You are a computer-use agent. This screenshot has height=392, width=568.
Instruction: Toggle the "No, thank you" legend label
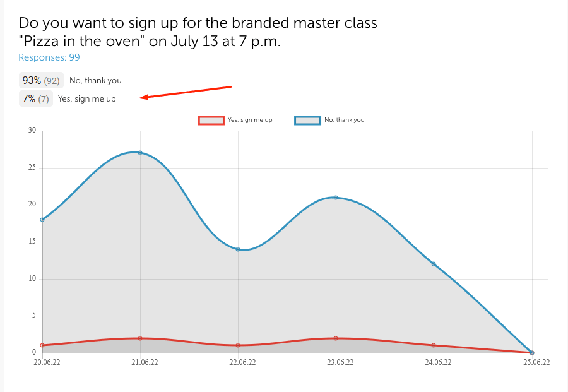pos(344,120)
